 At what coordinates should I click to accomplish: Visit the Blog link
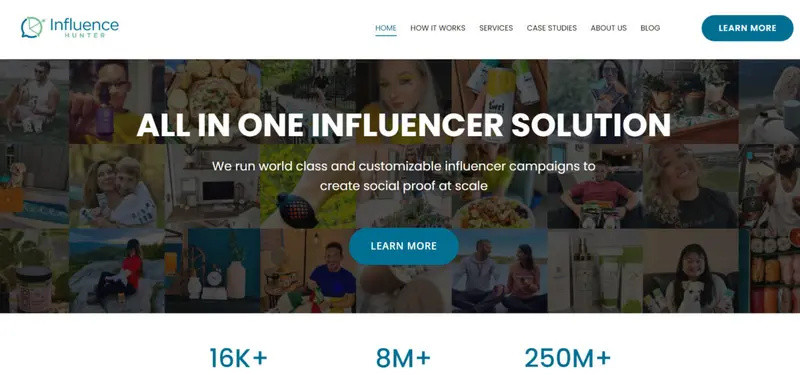[x=650, y=28]
